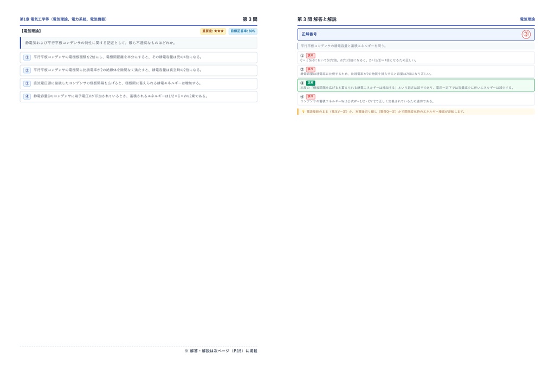
Task: Click explanation text starting 本肢の「極板間隔を広げると
Action: coord(406,88)
